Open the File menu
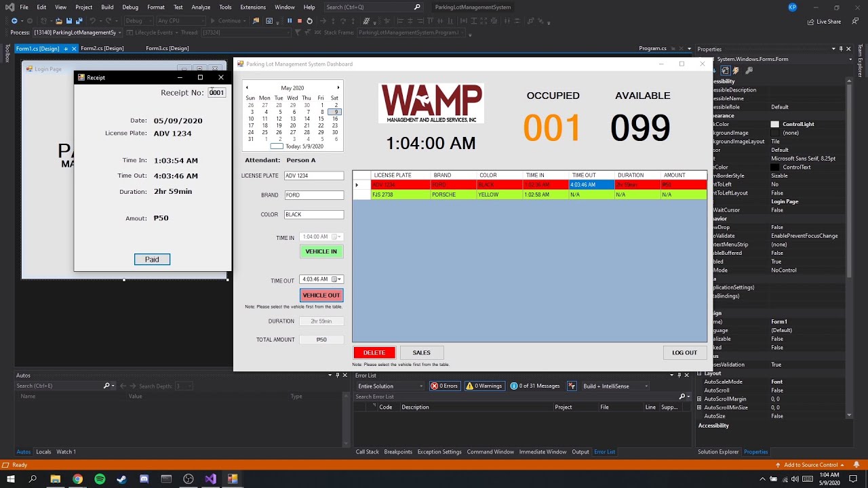Screen dimensions: 868x488 point(24,7)
